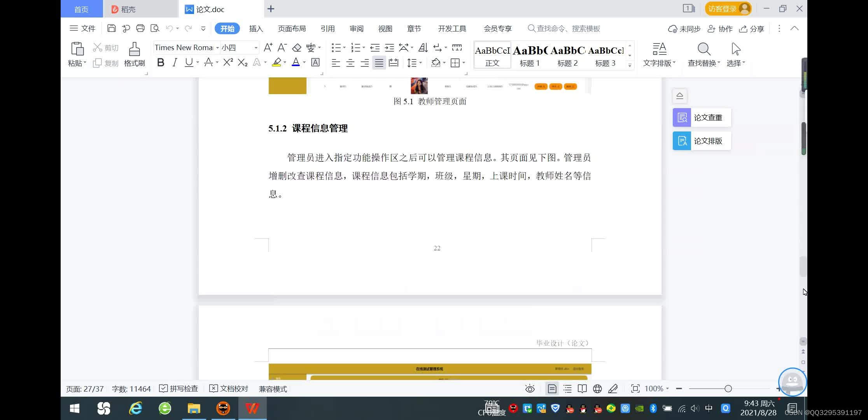Open the Text Layout (文字排版) tool
Image resolution: width=868 pixels, height=420 pixels.
click(x=659, y=54)
